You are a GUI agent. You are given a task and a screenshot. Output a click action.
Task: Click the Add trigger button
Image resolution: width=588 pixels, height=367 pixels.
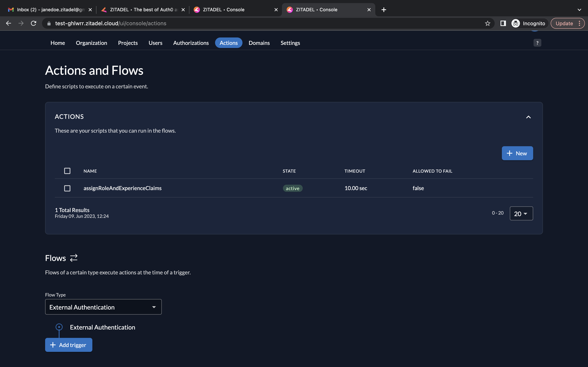click(x=68, y=345)
